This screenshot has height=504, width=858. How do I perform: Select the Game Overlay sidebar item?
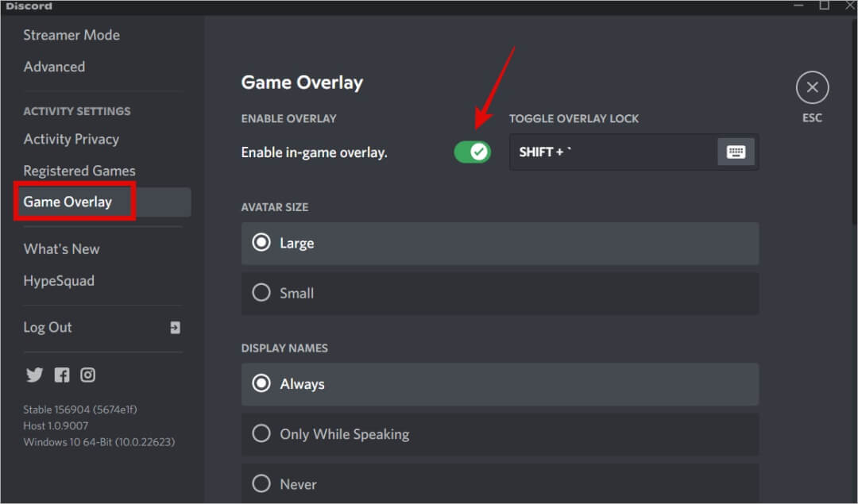click(104, 202)
